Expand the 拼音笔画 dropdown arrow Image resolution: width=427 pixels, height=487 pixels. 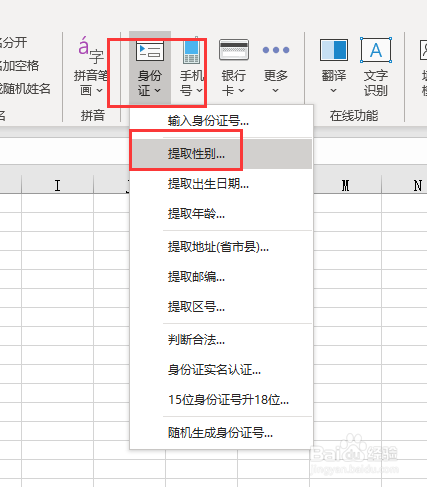pos(99,90)
